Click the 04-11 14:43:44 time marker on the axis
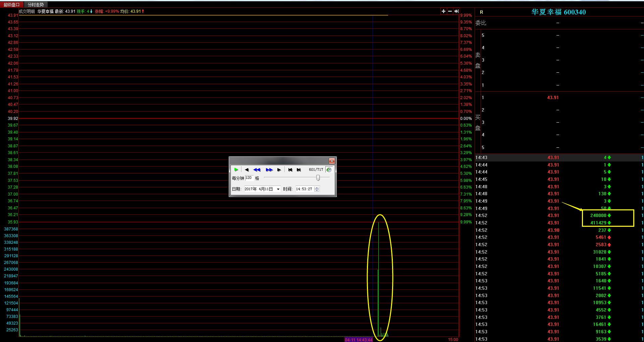Viewport: 644px width, 342px height. coord(359,340)
